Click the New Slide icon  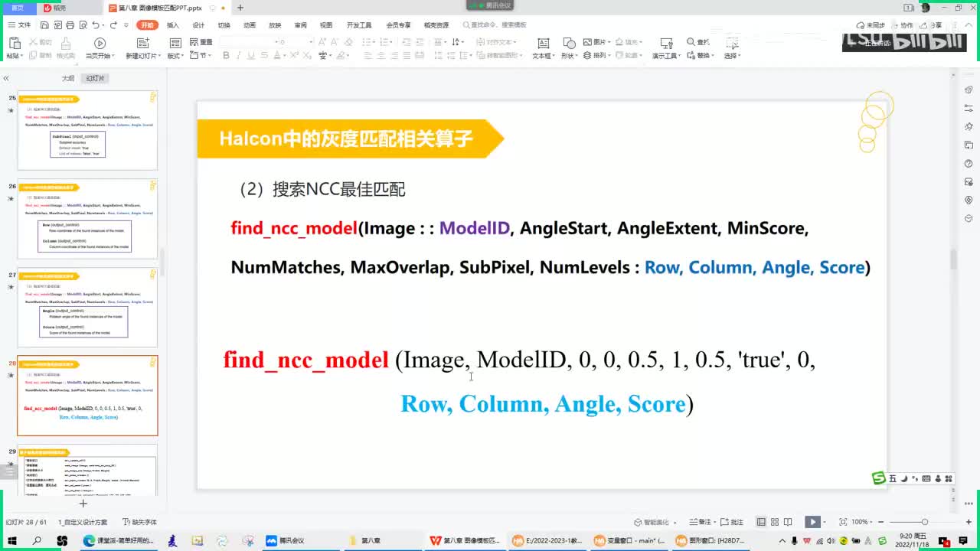click(142, 43)
